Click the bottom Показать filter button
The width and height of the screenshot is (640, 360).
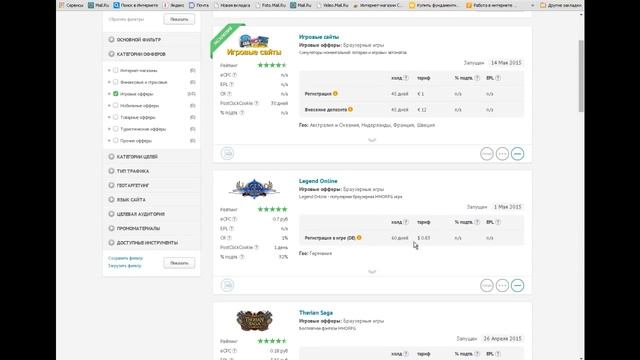pos(179,263)
